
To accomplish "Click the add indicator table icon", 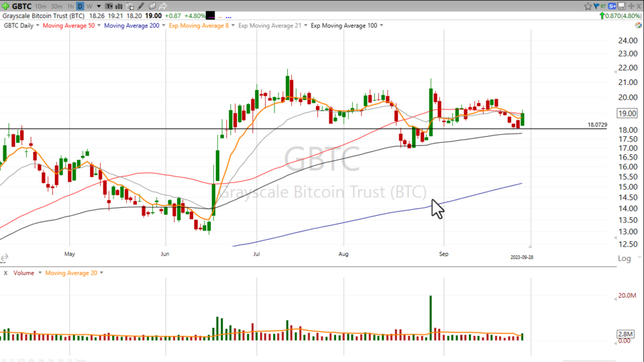I will pyautogui.click(x=129, y=6).
